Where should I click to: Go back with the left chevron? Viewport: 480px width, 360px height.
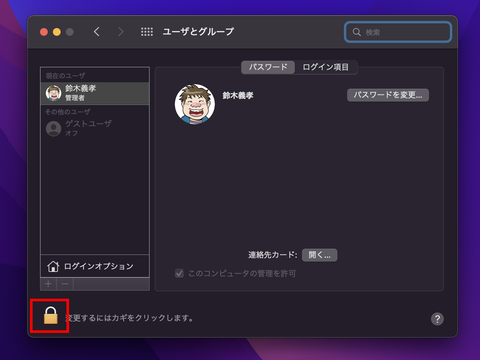pos(97,32)
